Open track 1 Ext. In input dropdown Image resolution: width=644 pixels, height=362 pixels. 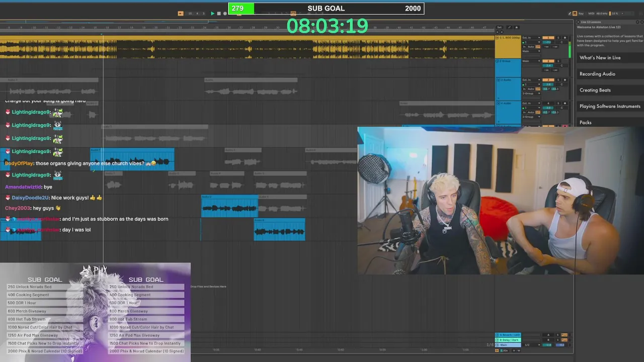pyautogui.click(x=531, y=38)
